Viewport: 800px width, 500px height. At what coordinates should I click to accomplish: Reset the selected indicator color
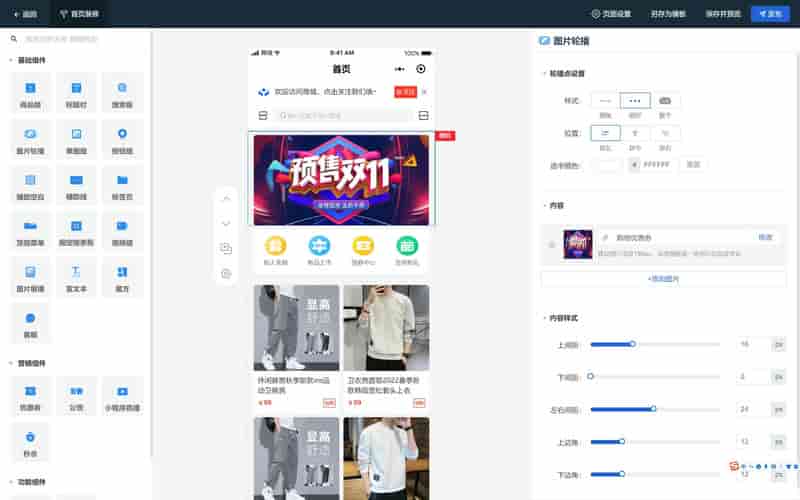pos(693,165)
